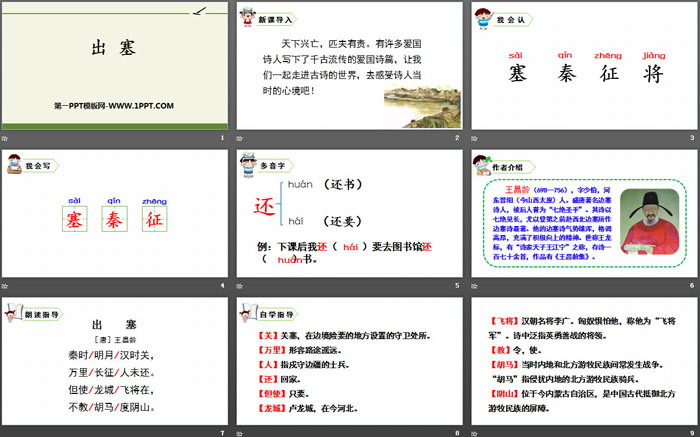Screen dimensions: 700x437
Task: Select the 出塞 title slide thumbnail
Action: point(115,66)
